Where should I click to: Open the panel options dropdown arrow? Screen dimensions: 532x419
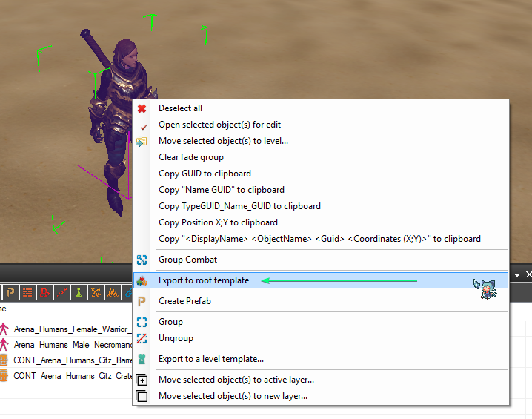tap(517, 275)
